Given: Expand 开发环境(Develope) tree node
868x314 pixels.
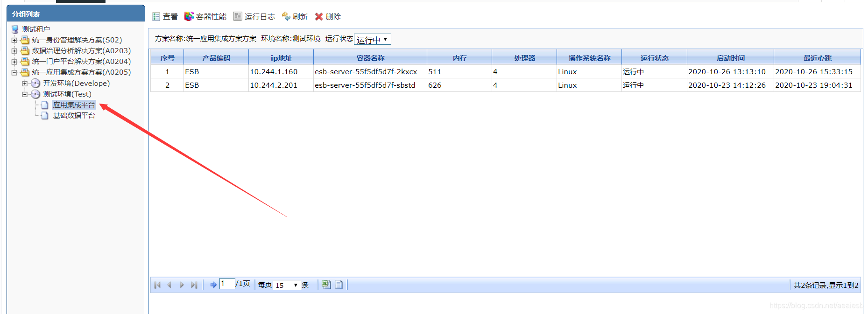Looking at the screenshot, I should (x=25, y=84).
